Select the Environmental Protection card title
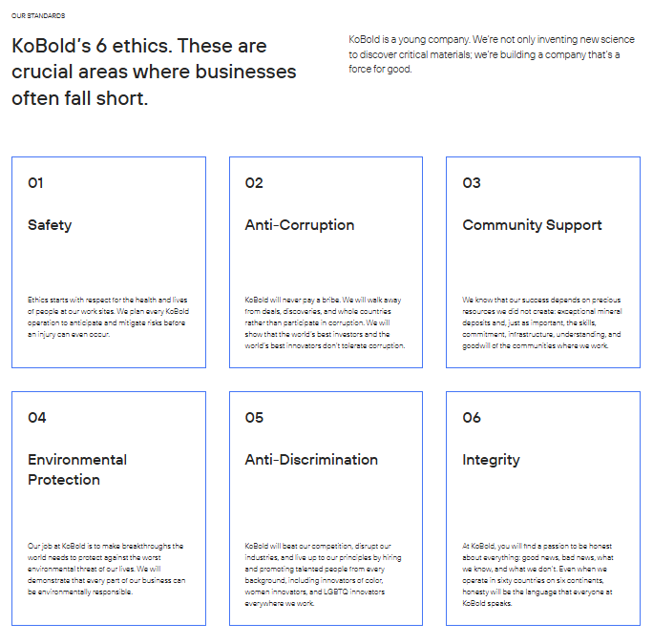This screenshot has height=644, width=653. click(x=77, y=469)
